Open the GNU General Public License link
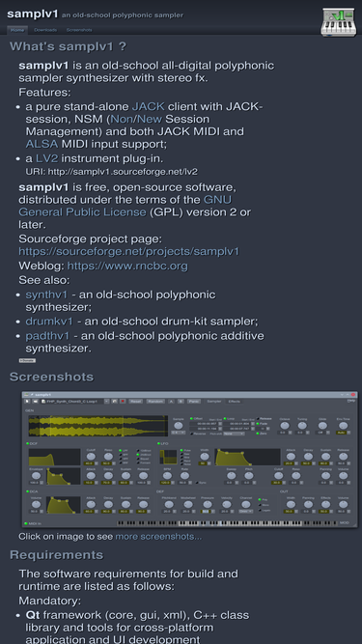This screenshot has width=362, height=644. (x=125, y=206)
